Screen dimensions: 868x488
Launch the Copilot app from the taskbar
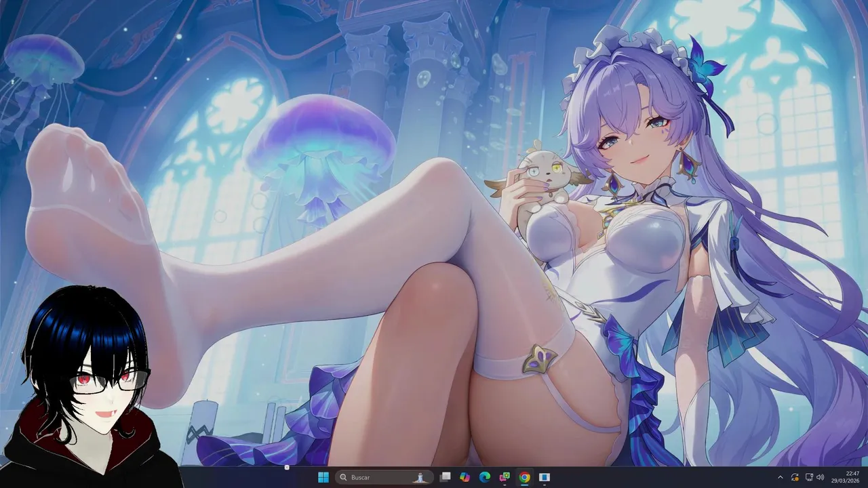pyautogui.click(x=465, y=477)
